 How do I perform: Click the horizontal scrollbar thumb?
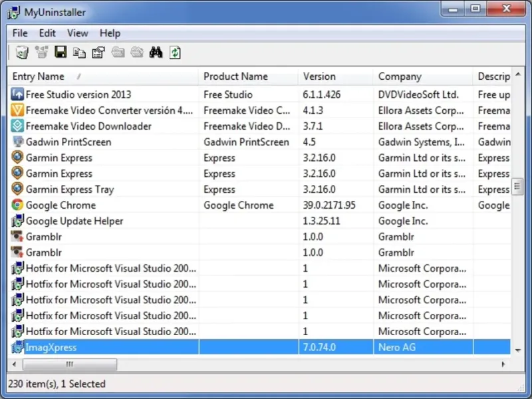click(69, 364)
